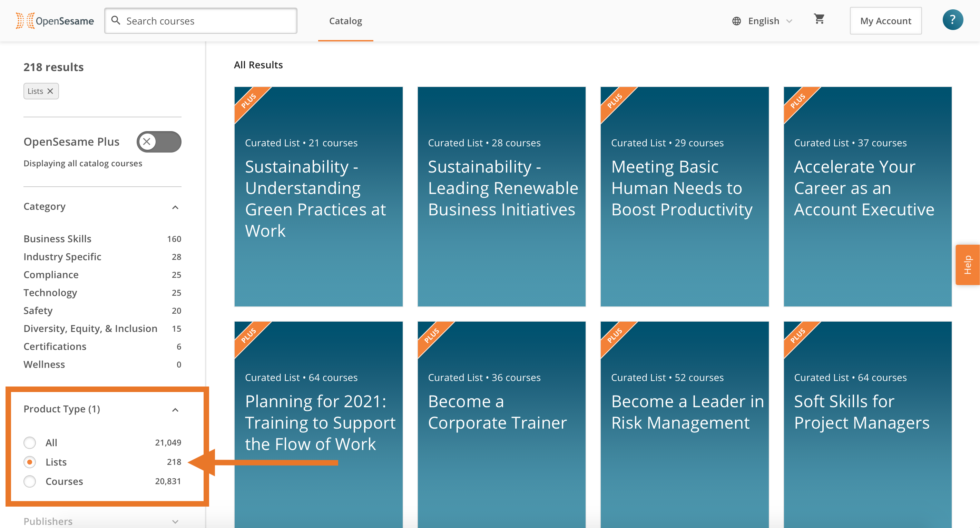Collapse the Category section
The height and width of the screenshot is (528, 980).
175,207
